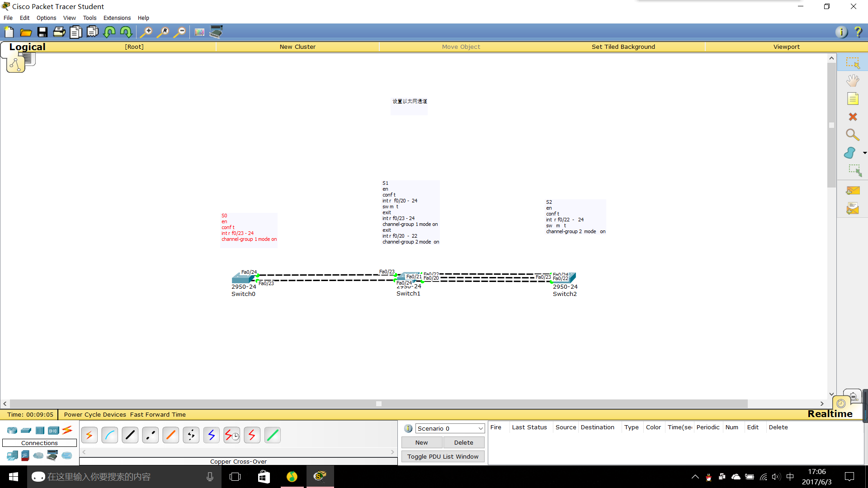Viewport: 868px width, 488px height.
Task: Open the Drawing Palette icon
Action: click(199, 32)
